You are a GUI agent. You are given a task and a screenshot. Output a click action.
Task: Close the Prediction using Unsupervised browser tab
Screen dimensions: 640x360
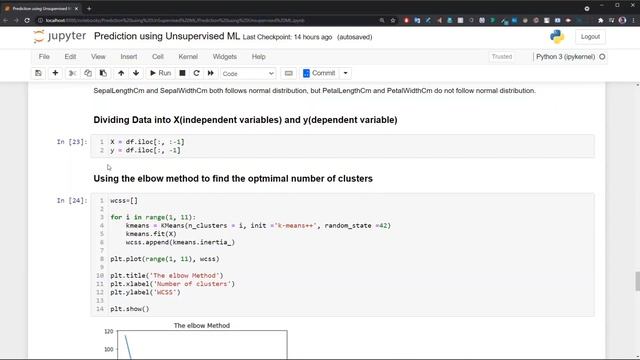pos(76,9)
